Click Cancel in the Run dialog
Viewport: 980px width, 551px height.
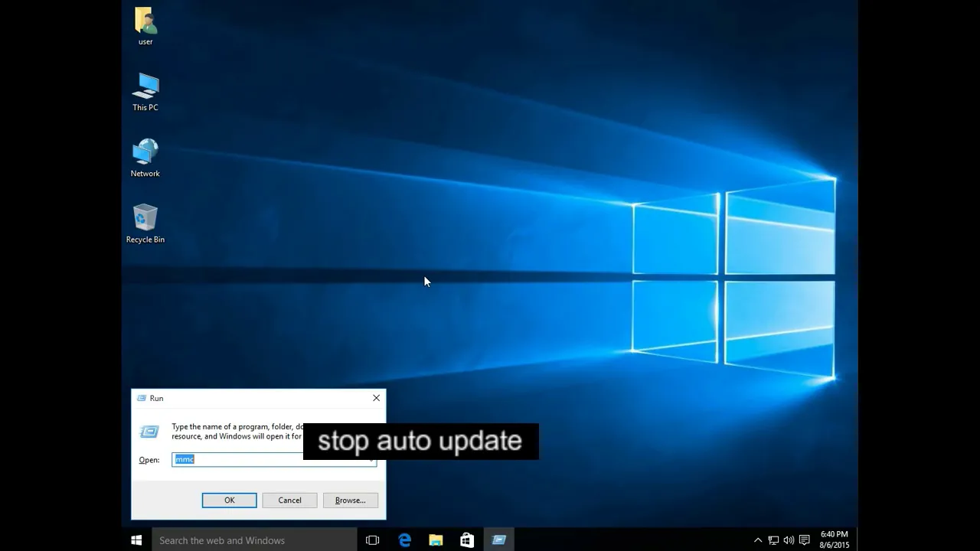[x=289, y=500]
